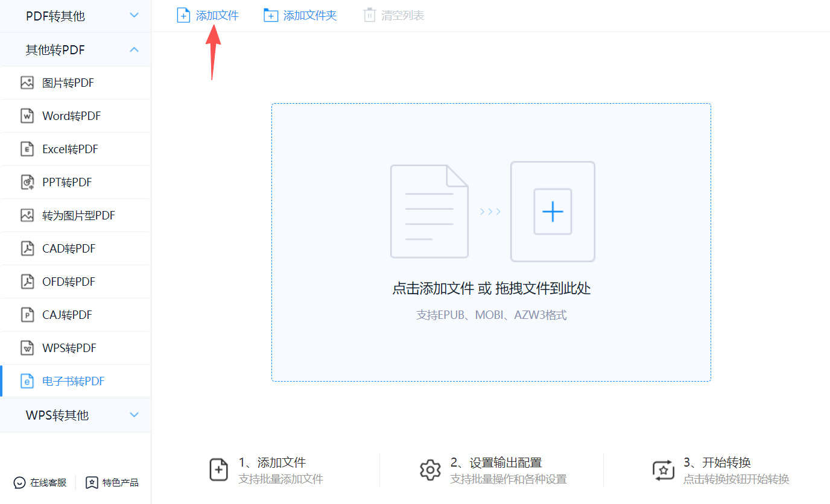Click the 3、开始转换 step title

tap(717, 463)
